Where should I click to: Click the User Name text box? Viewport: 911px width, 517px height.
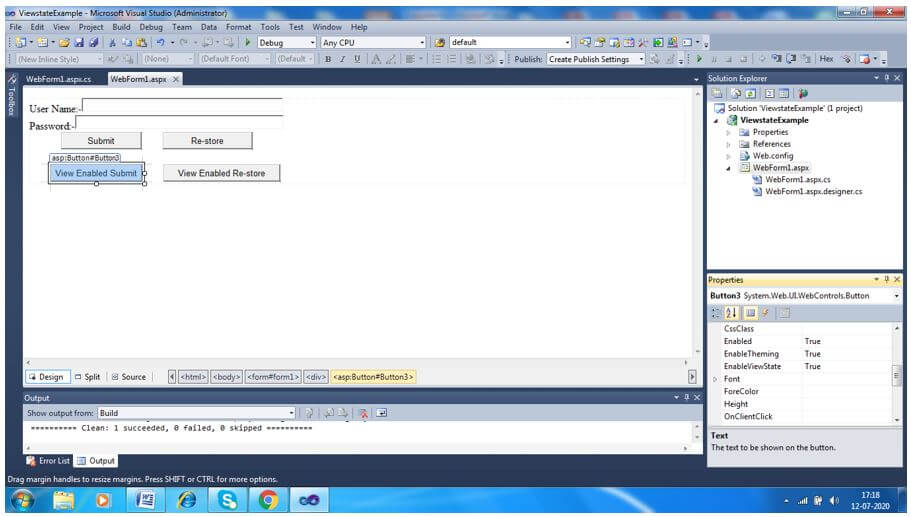point(182,106)
